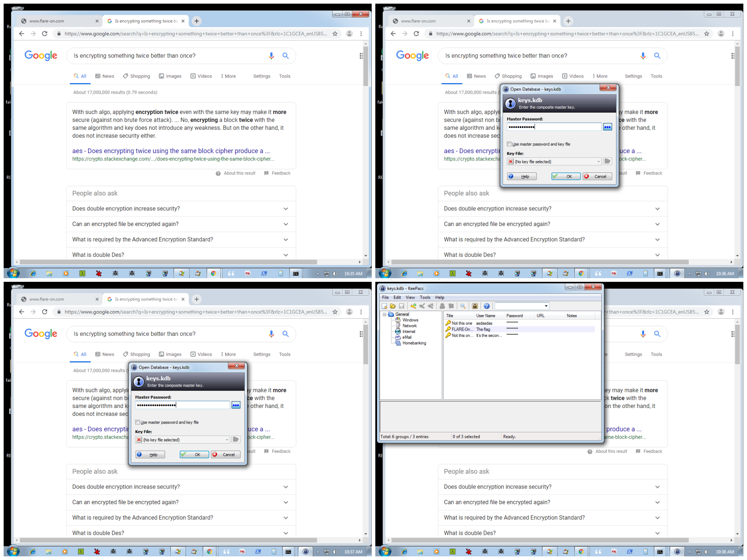Launch Internet Explorer from the taskbar

(404, 551)
